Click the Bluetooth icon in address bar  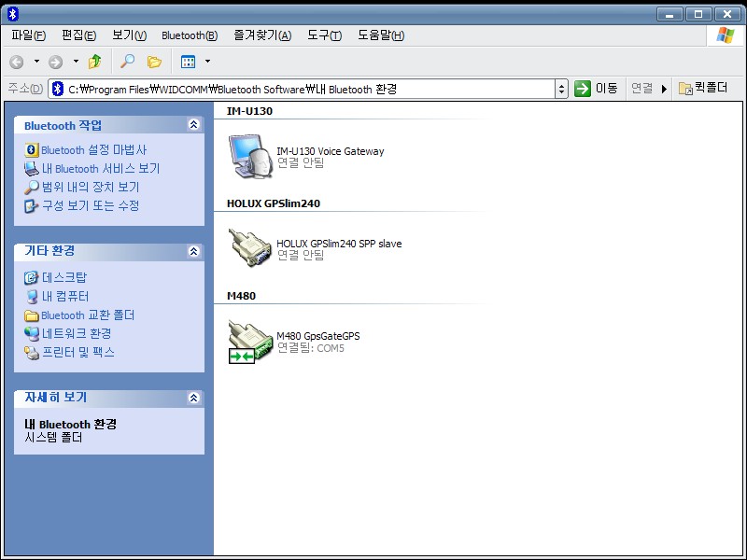pyautogui.click(x=58, y=89)
